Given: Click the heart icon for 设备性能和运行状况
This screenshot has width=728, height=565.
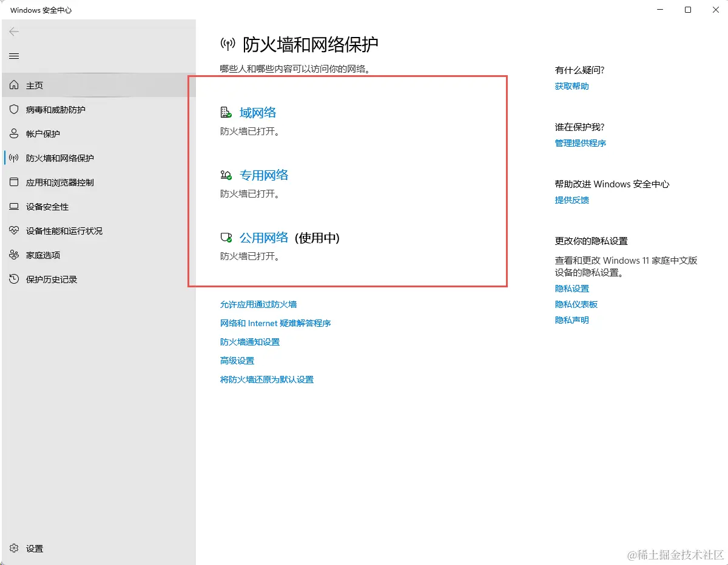Looking at the screenshot, I should [14, 231].
